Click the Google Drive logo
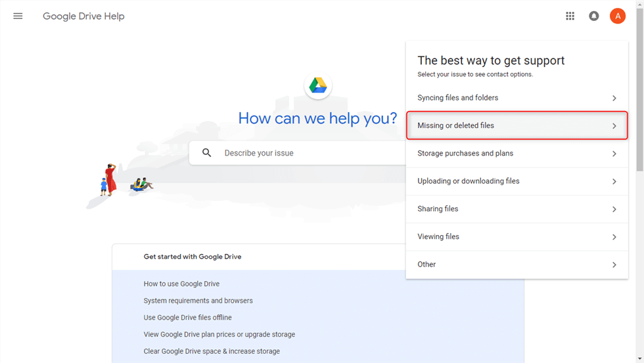The width and height of the screenshot is (644, 363). (x=318, y=85)
